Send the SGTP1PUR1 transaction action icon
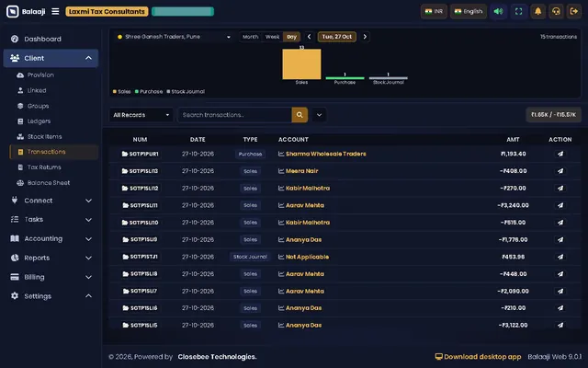This screenshot has height=368, width=588. point(560,154)
